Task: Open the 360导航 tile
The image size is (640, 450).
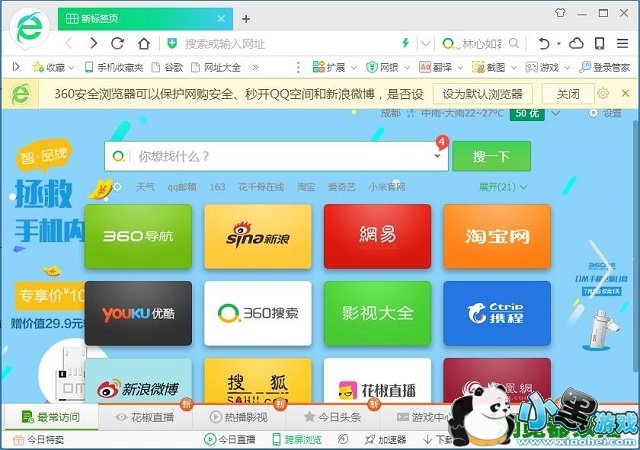Action: (x=138, y=236)
